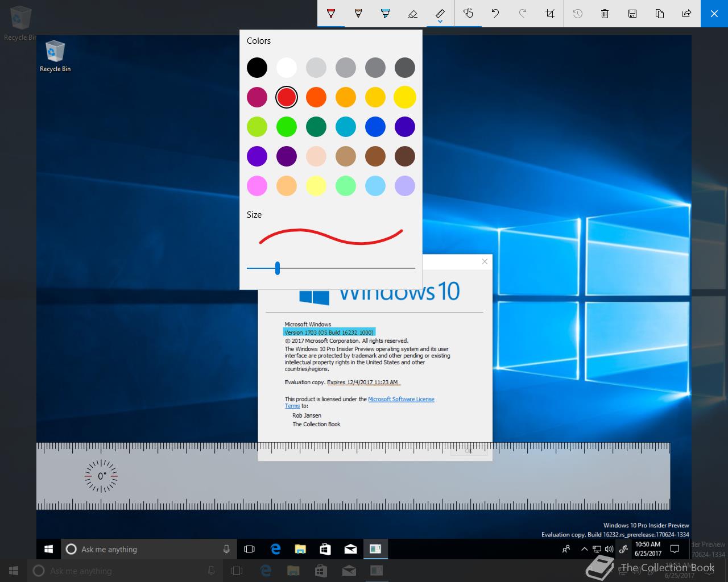Image resolution: width=728 pixels, height=582 pixels.
Task: Choose the mint green pastel swatch
Action: point(346,186)
